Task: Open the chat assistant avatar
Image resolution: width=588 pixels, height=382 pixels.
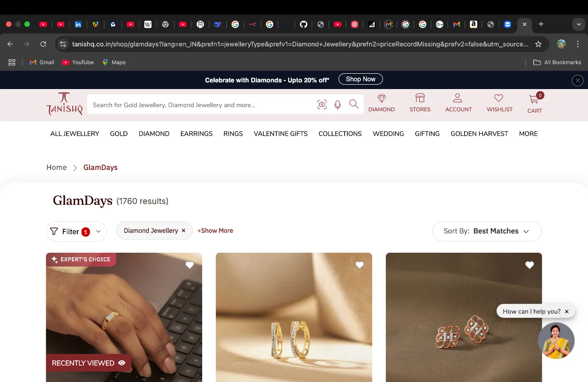Action: [x=556, y=340]
